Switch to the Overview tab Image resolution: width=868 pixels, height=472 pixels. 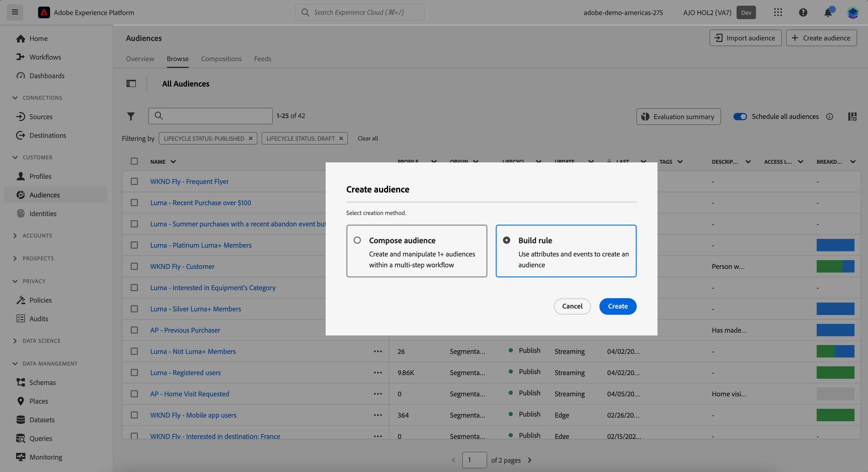(x=140, y=59)
